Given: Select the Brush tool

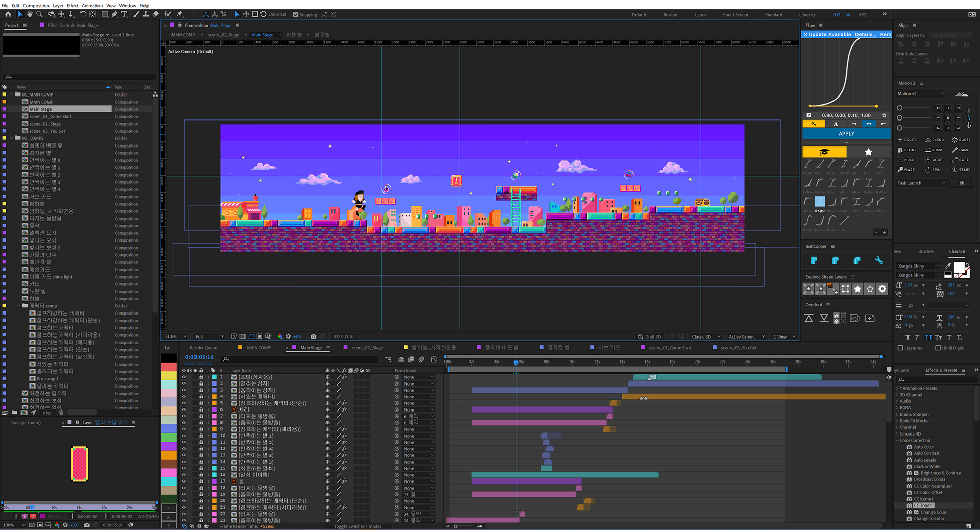Looking at the screenshot, I should coord(136,14).
